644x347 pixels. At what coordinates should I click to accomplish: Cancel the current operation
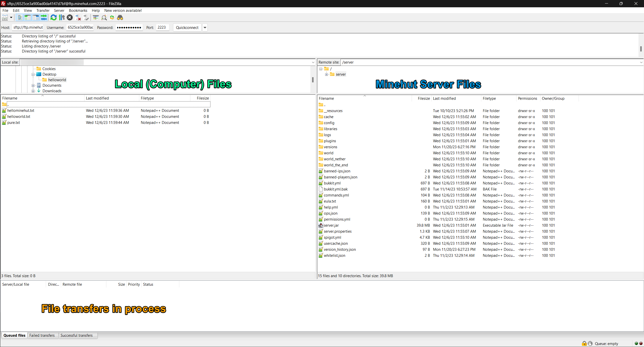click(70, 18)
